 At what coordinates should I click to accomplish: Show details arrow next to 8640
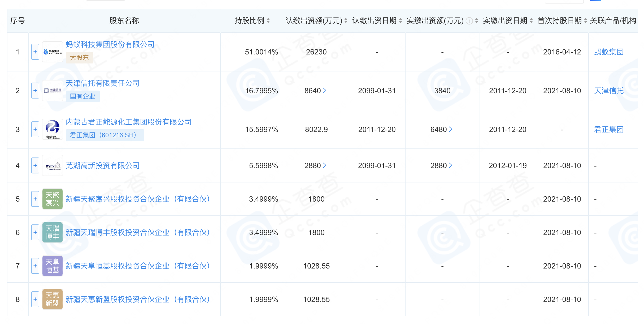click(x=325, y=91)
